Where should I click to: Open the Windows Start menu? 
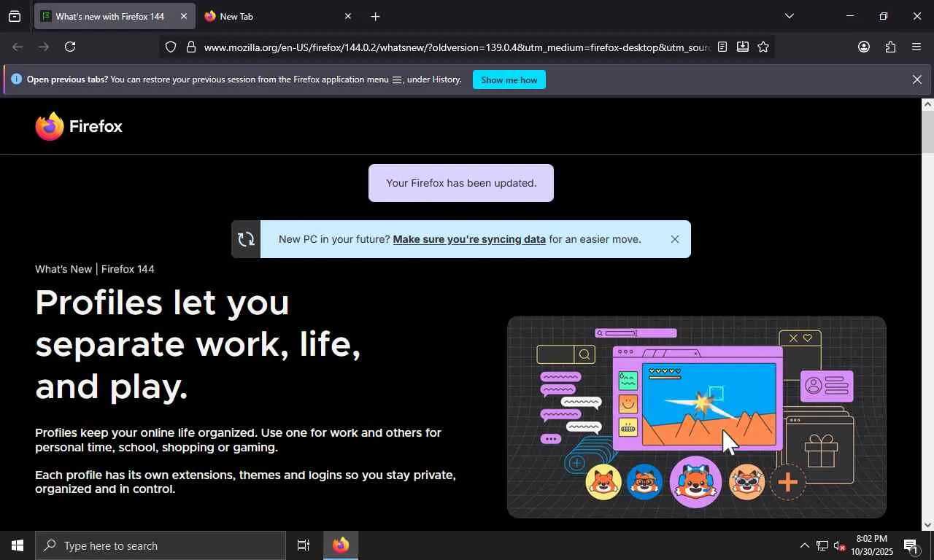[x=18, y=545]
